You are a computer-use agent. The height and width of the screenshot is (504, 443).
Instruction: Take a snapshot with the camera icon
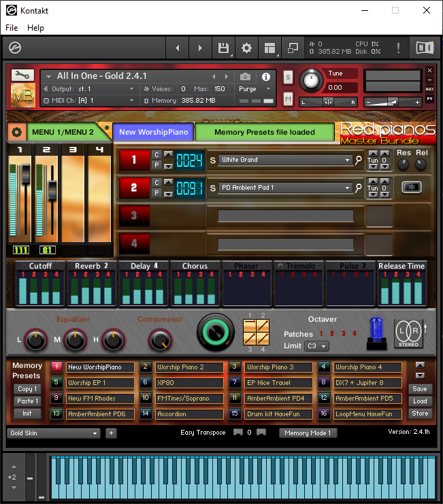click(x=245, y=76)
